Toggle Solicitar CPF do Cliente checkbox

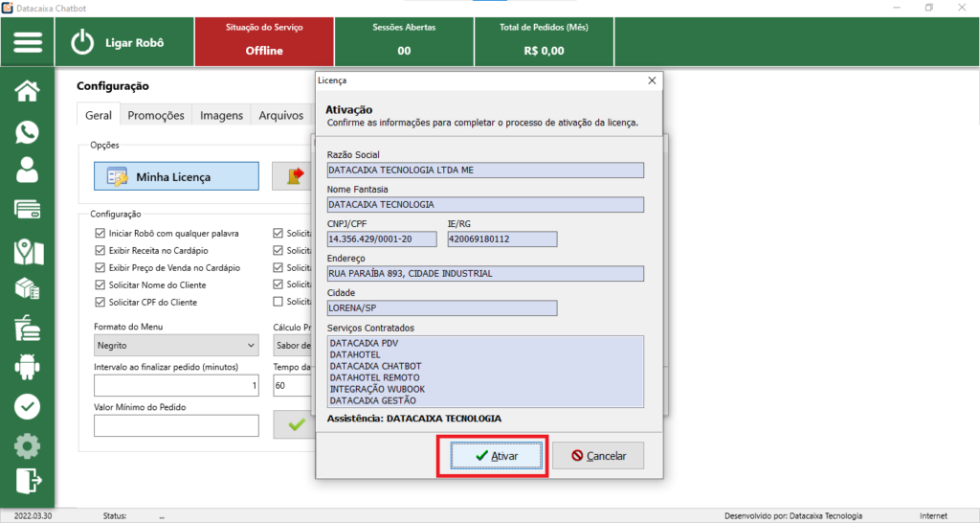tap(100, 302)
